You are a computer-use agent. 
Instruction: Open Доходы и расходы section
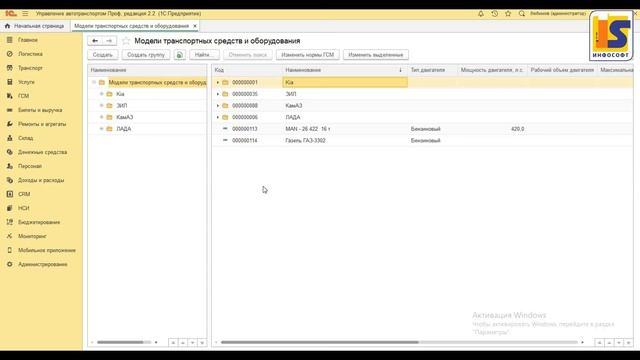click(x=41, y=180)
